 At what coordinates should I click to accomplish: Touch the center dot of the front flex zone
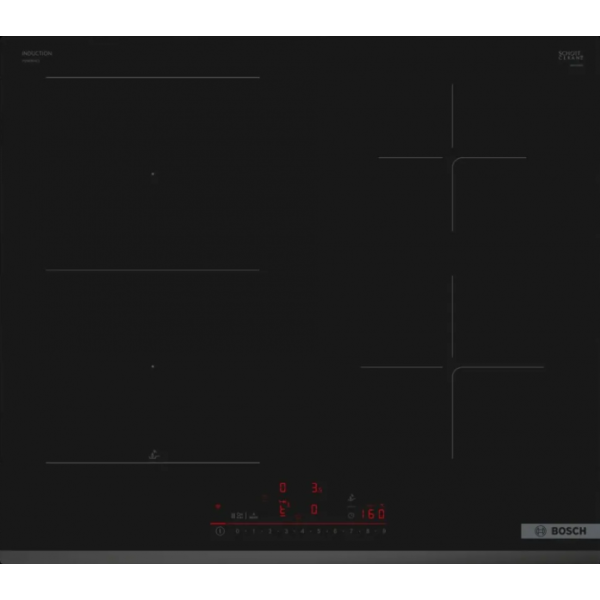[153, 366]
